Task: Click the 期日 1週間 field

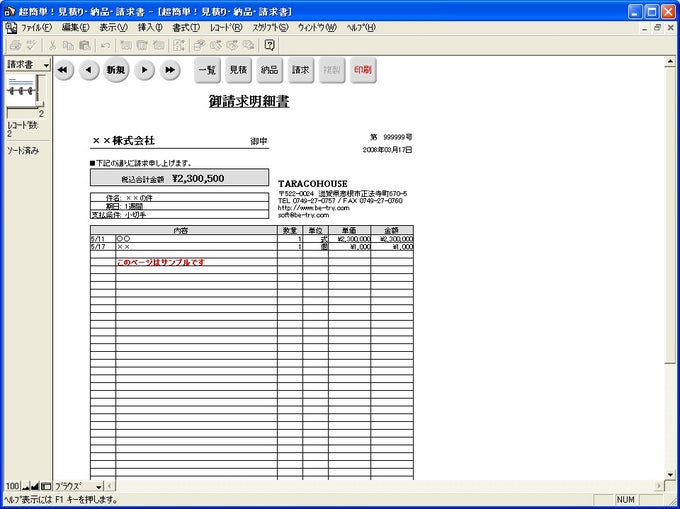Action: click(x=179, y=206)
